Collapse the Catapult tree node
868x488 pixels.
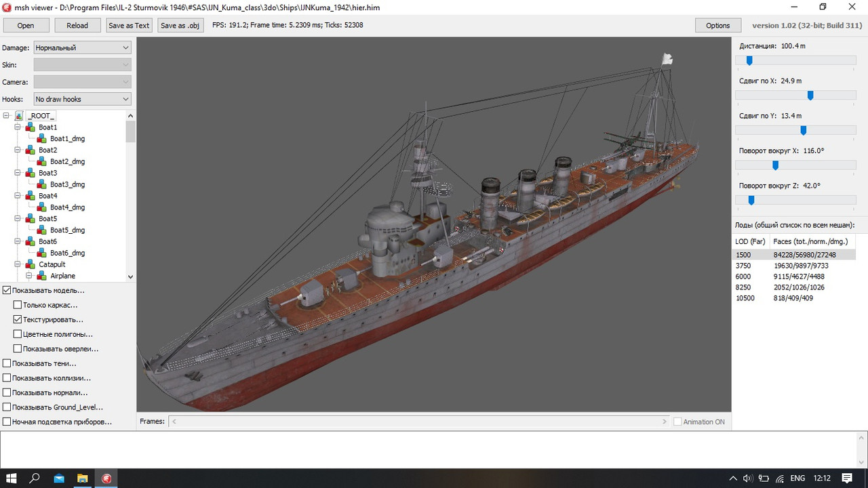pos(18,264)
